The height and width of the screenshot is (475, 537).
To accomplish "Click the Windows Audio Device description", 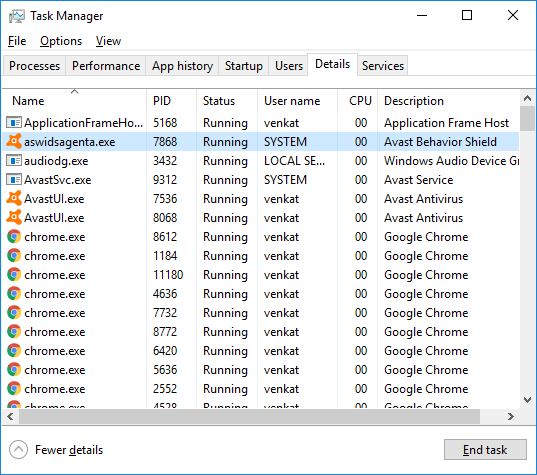I will (x=451, y=161).
